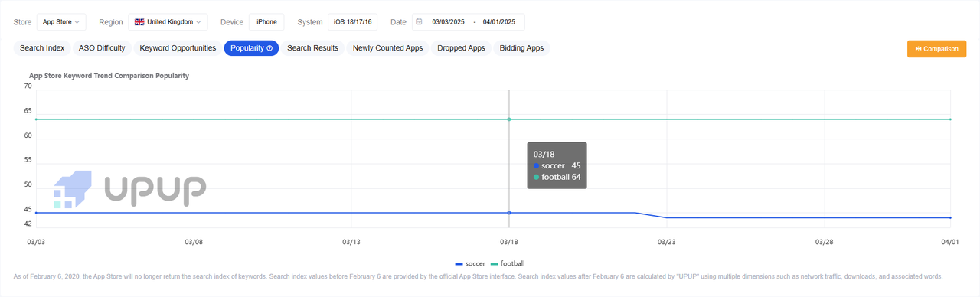The width and height of the screenshot is (980, 297).
Task: Click the comparison arrows icon on orange button
Action: point(918,49)
